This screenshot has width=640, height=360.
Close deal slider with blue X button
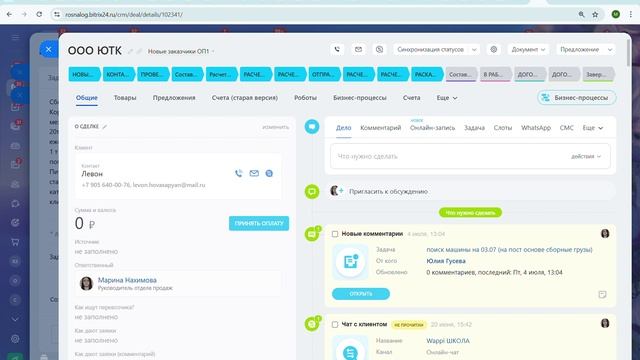click(x=49, y=49)
